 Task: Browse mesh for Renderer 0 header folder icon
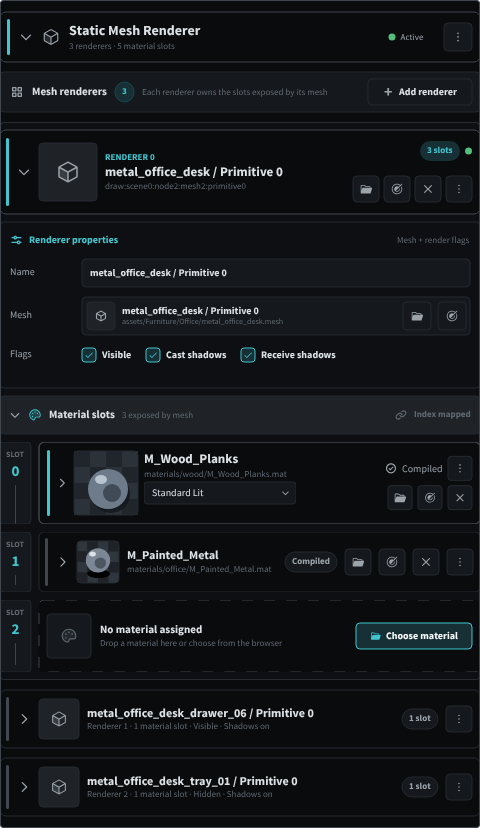366,189
